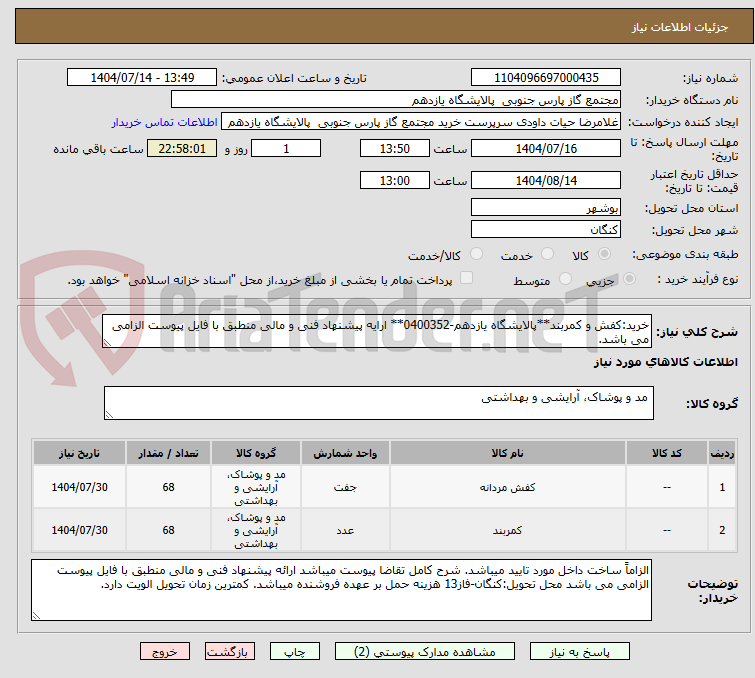Click the goods group cell in کمربند row
The image size is (755, 678).
point(256,530)
